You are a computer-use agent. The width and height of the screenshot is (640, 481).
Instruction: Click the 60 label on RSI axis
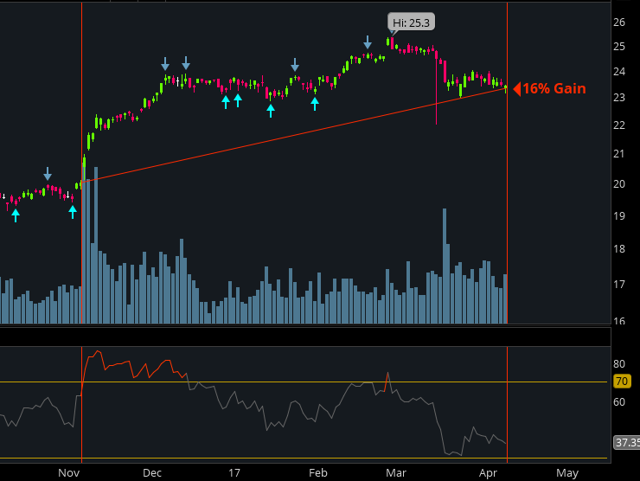[x=619, y=402]
